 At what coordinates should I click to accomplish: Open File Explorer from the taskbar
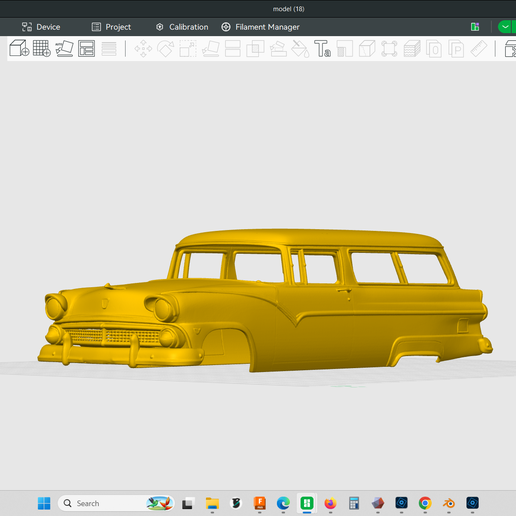point(212,503)
